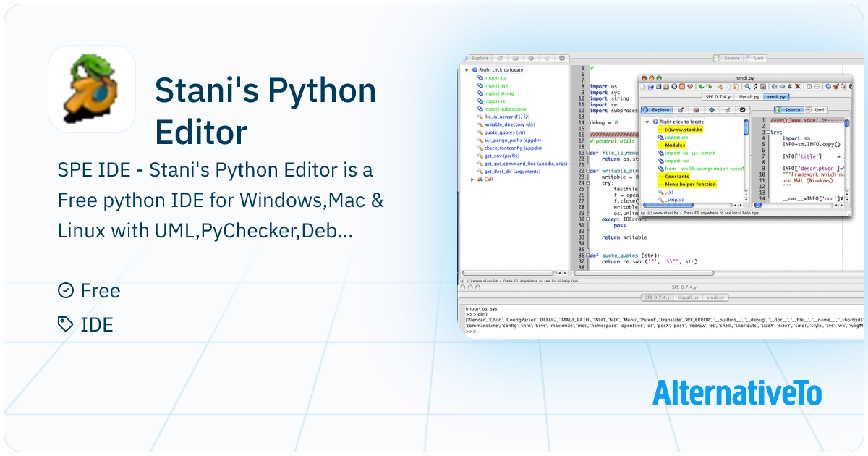
Task: Click the Stani's Python Editor app logo
Action: point(92,89)
